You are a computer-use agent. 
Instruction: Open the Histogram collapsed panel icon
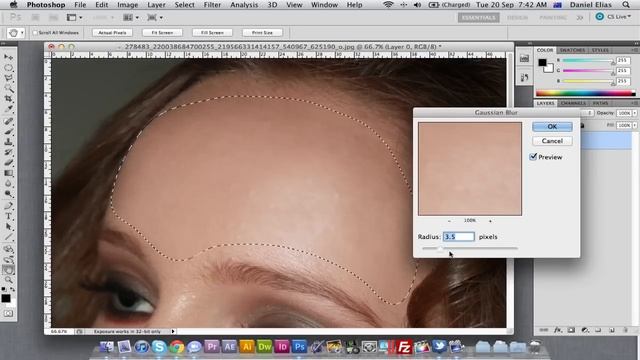click(x=524, y=59)
